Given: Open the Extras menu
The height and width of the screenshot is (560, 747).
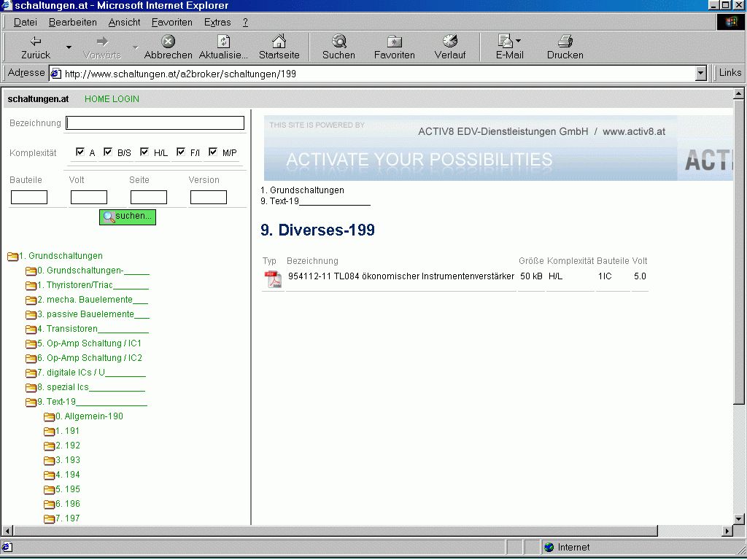Looking at the screenshot, I should (x=217, y=23).
